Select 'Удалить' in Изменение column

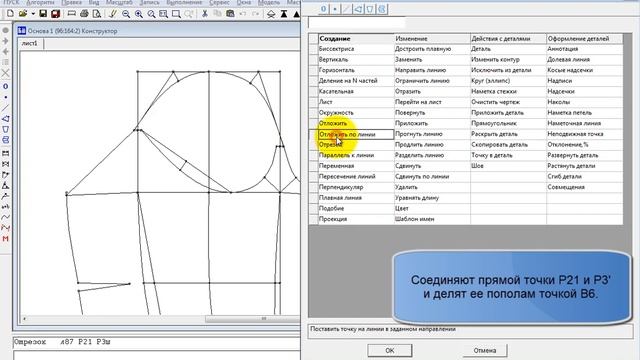[432, 187]
